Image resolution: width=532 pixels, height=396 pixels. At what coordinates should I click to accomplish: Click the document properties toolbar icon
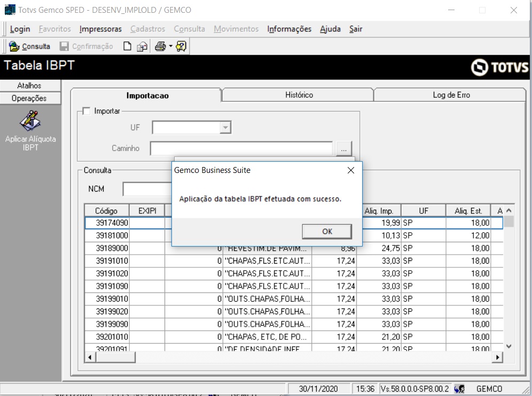(x=142, y=46)
